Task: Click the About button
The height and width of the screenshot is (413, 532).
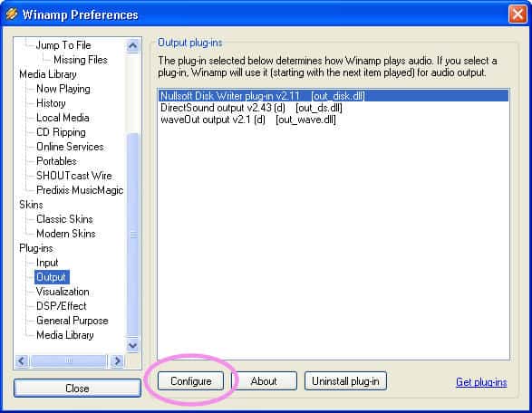Action: click(x=264, y=381)
